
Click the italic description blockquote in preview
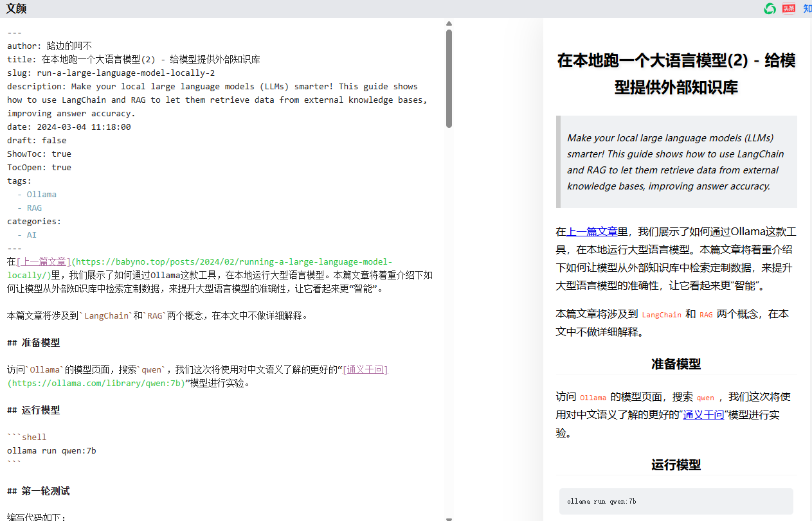click(x=676, y=162)
